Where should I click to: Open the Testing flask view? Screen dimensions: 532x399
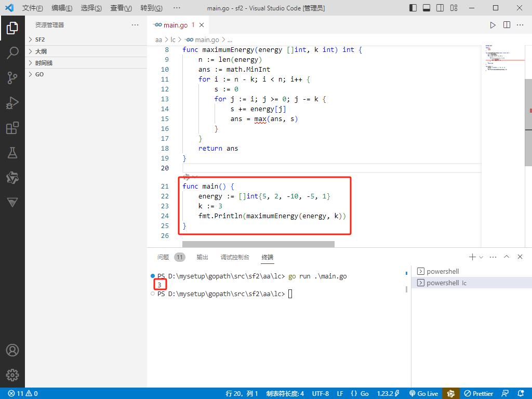click(12, 153)
